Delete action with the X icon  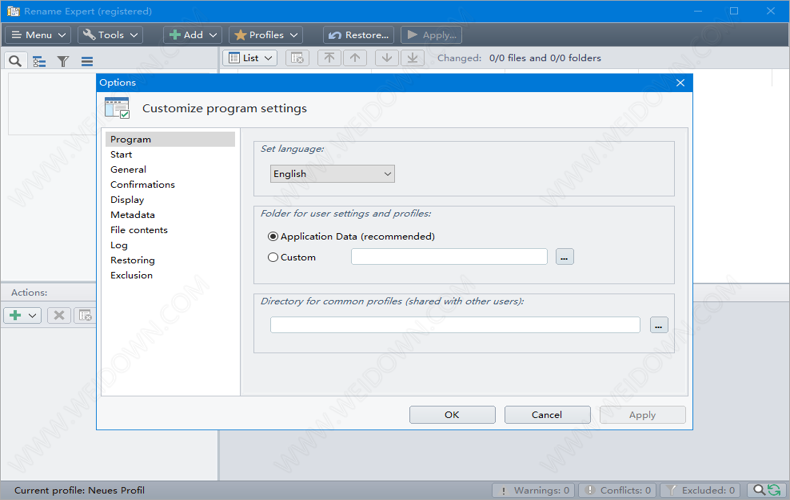(x=59, y=316)
